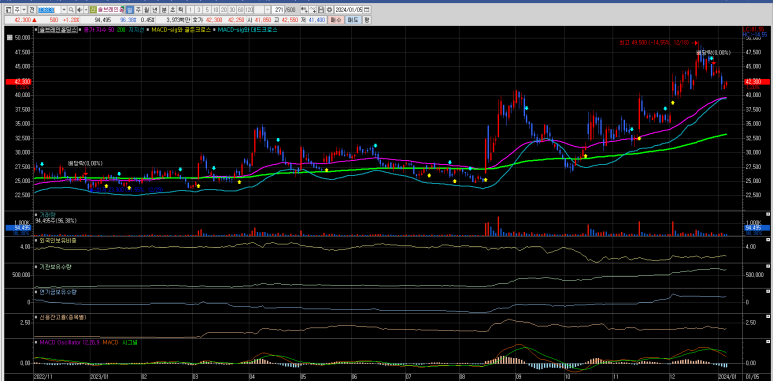773x381 pixels.
Task: Click the magenta 종가 지수 50 legend
Action: click(x=99, y=30)
